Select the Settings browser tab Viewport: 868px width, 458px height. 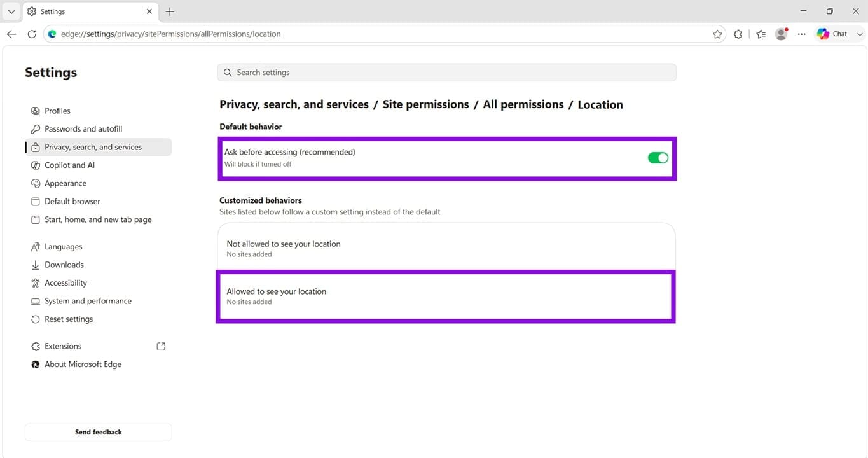89,11
